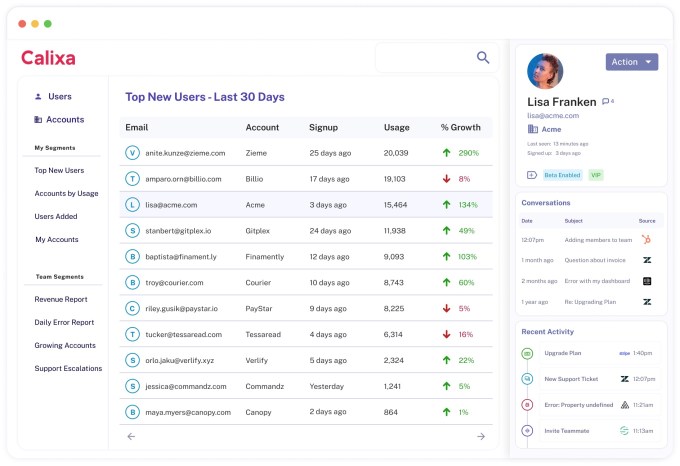Click the Accounts building icon in sidebar
This screenshot has height=466, width=680.
tap(38, 119)
